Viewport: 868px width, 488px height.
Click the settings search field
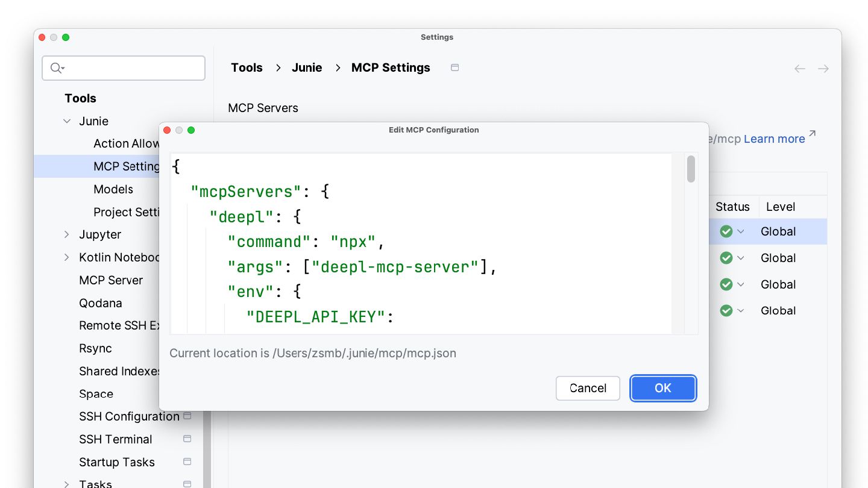point(124,68)
